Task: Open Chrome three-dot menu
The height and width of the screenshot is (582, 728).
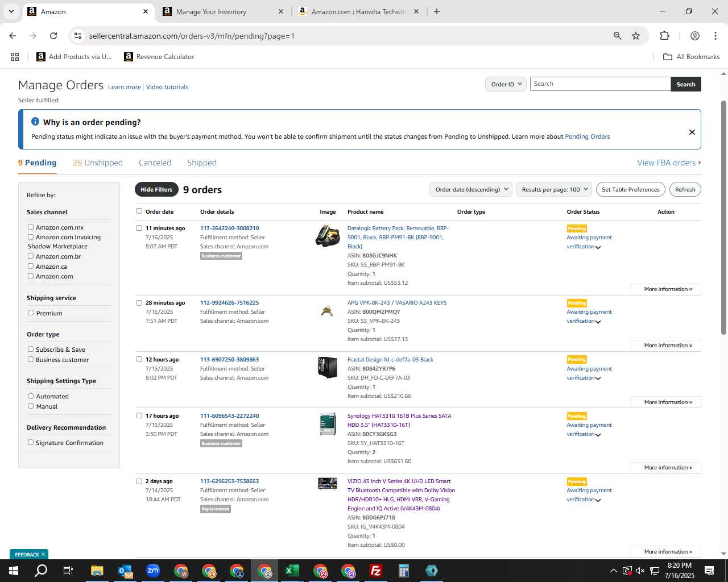Action: (x=715, y=36)
